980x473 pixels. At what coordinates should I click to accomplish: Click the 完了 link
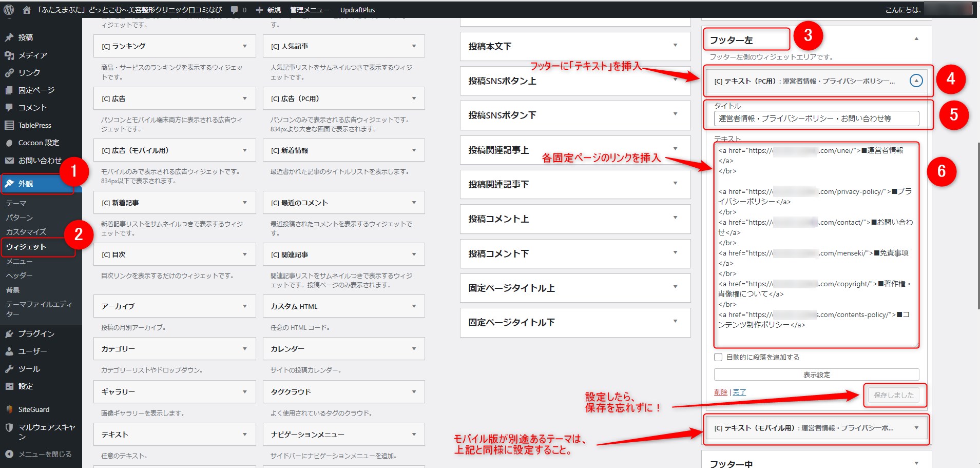click(739, 392)
